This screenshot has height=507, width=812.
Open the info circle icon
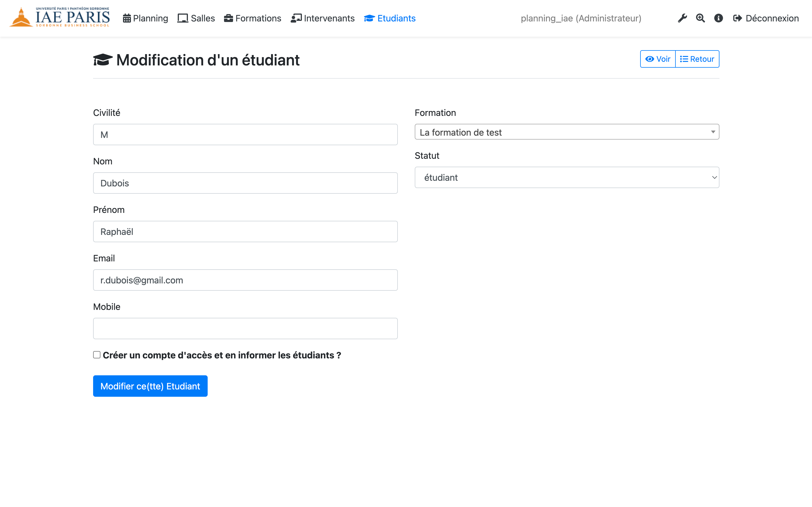click(718, 18)
